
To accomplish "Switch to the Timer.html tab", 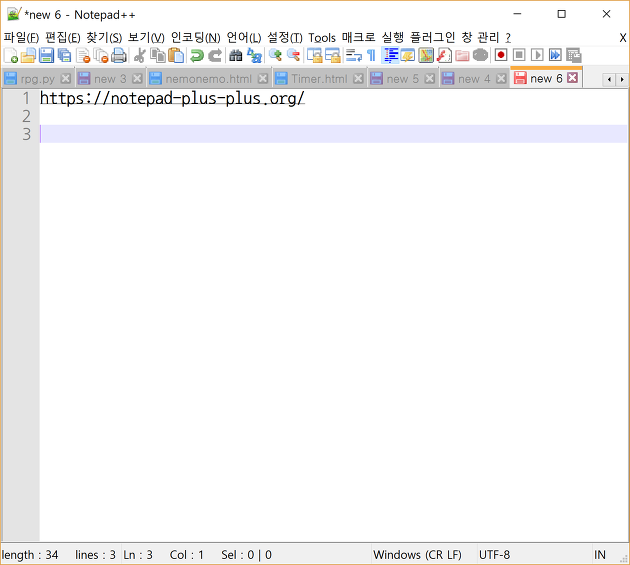I will [x=319, y=79].
